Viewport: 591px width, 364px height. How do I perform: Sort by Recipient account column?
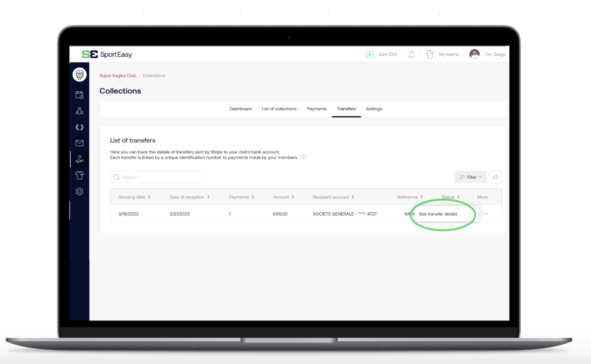point(333,197)
